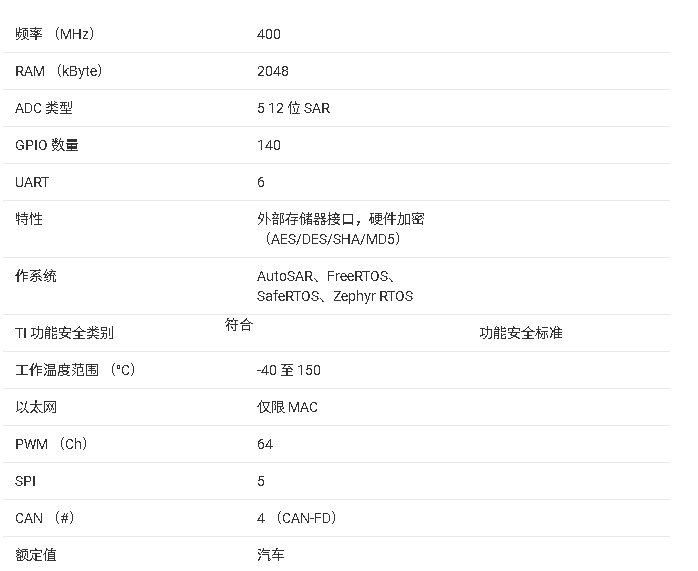Click the RAM (kByte) label

coord(59,71)
